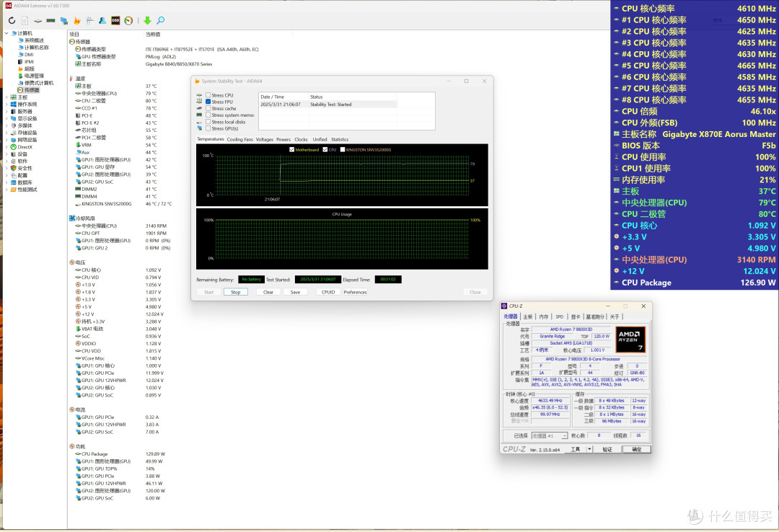Click the 项目 column header
This screenshot has height=532, width=779.
click(74, 35)
